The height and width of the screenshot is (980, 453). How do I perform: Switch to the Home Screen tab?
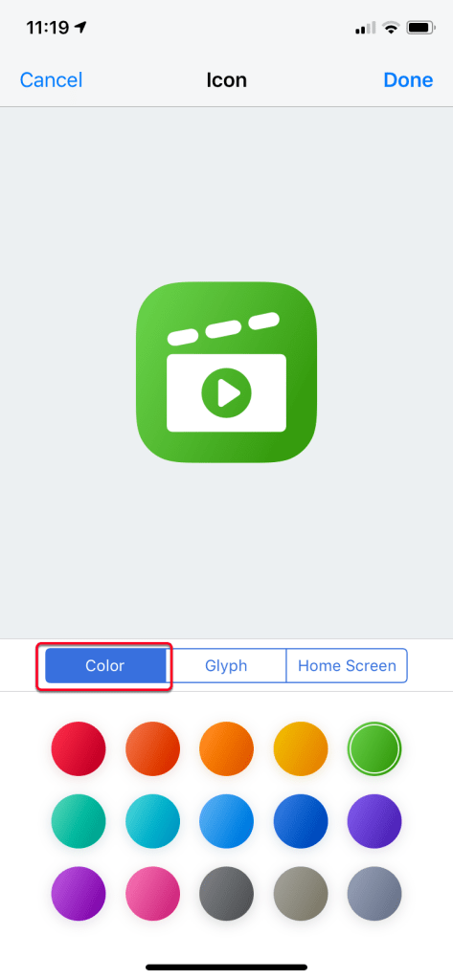(x=347, y=666)
